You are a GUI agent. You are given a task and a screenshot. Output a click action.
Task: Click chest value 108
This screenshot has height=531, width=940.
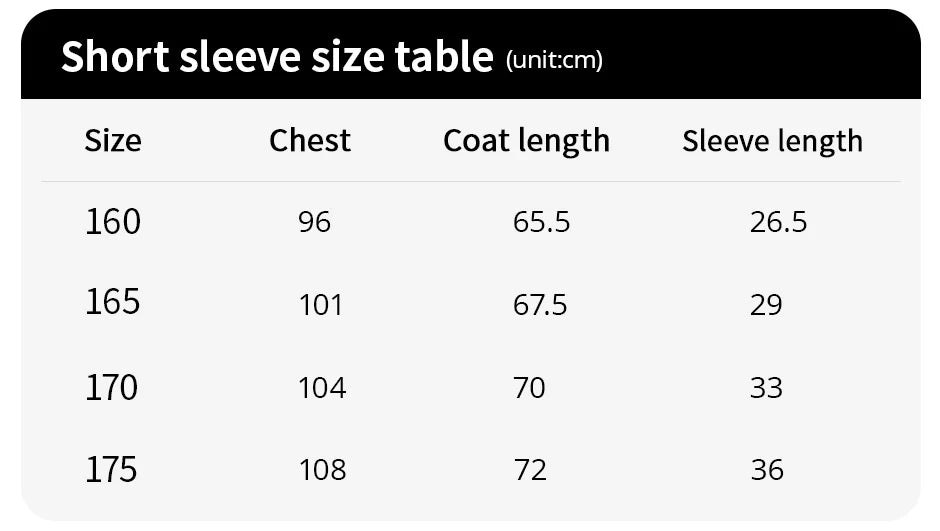click(x=322, y=469)
